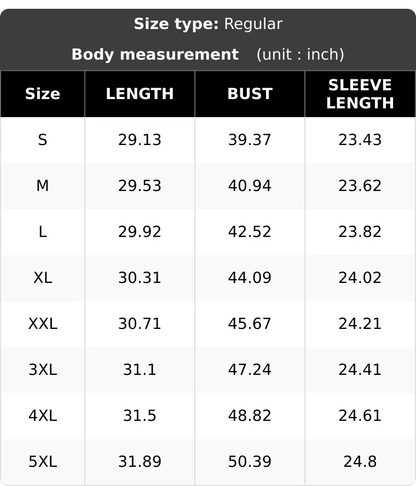This screenshot has height=486, width=416.
Task: Click the L size row label
Action: 43,232
